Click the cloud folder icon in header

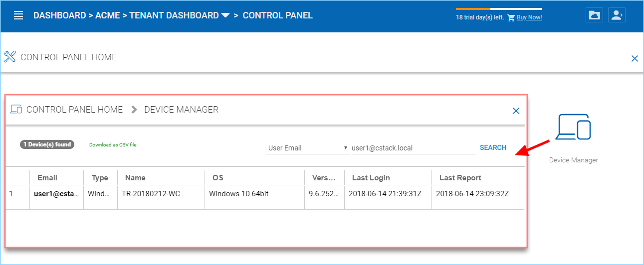(x=594, y=15)
